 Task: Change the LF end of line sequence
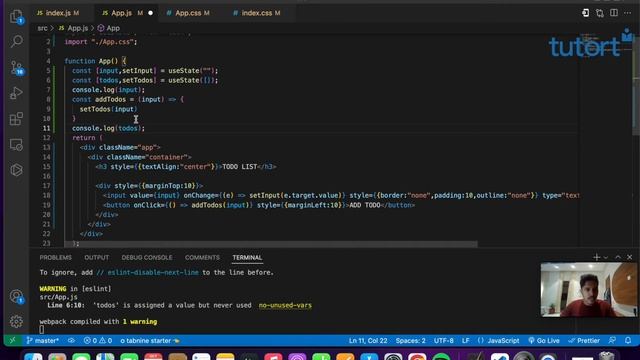(465, 340)
